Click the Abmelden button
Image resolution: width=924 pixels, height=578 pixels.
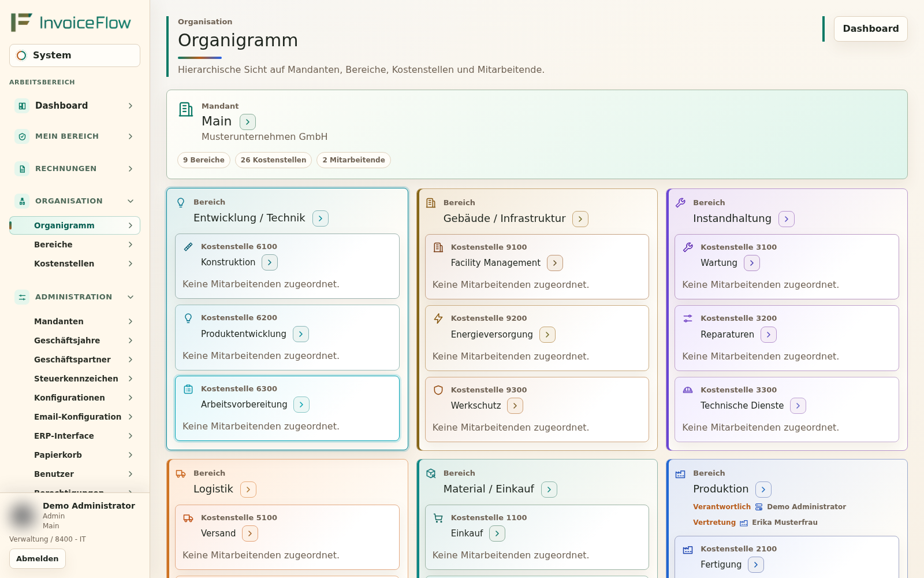(38, 559)
